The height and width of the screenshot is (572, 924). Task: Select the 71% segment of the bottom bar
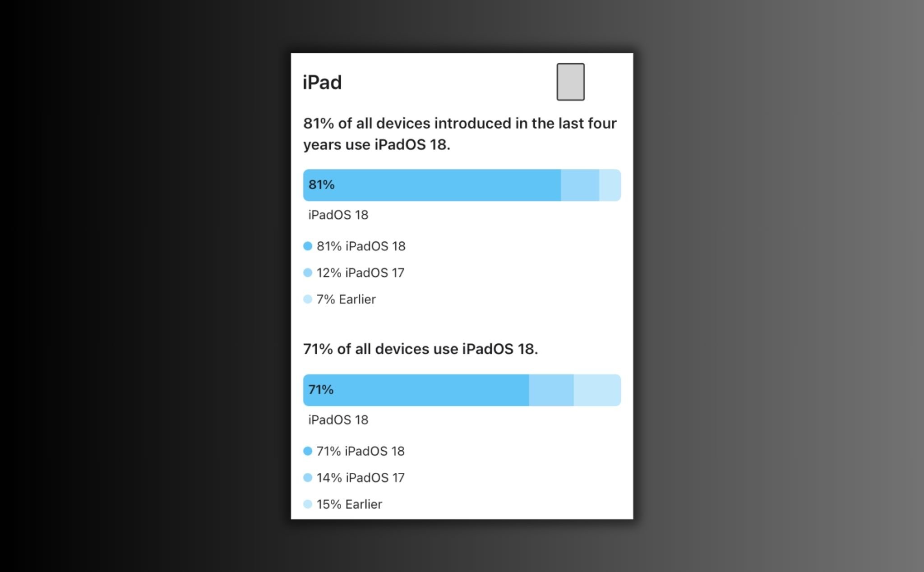pos(416,390)
